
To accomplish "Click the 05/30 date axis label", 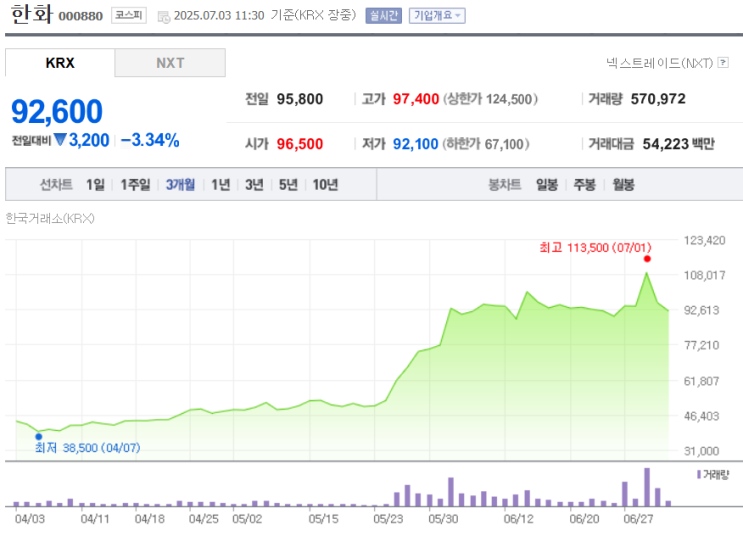I will (x=443, y=519).
